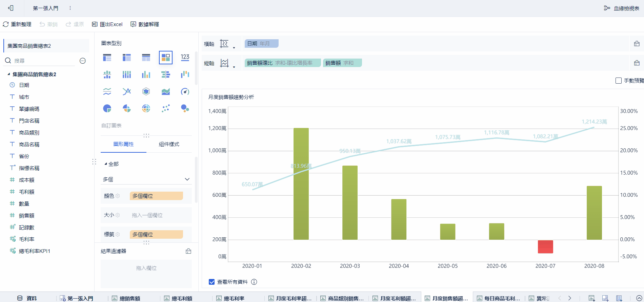644x302 pixels.
Task: Select the comparison bar chart icon
Action: tap(166, 74)
